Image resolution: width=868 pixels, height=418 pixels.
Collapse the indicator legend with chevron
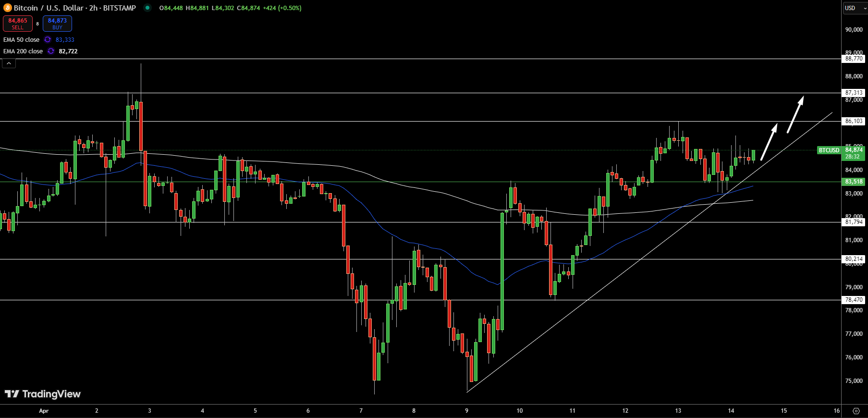(9, 63)
